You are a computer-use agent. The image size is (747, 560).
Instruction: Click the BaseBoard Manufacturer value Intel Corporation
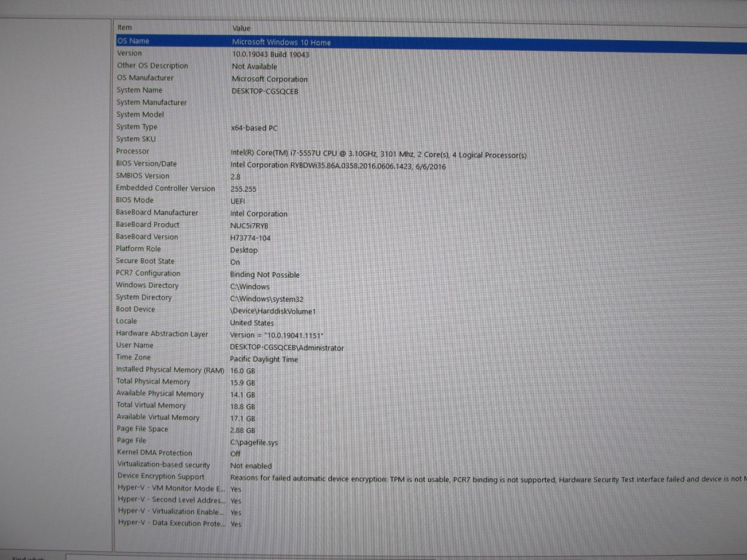(259, 214)
